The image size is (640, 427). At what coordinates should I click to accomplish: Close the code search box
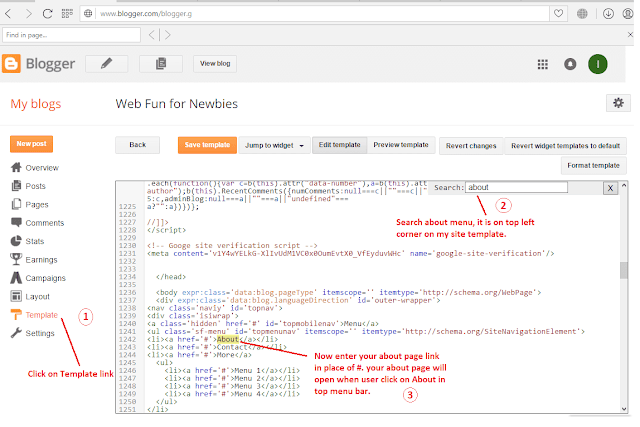pos(610,188)
